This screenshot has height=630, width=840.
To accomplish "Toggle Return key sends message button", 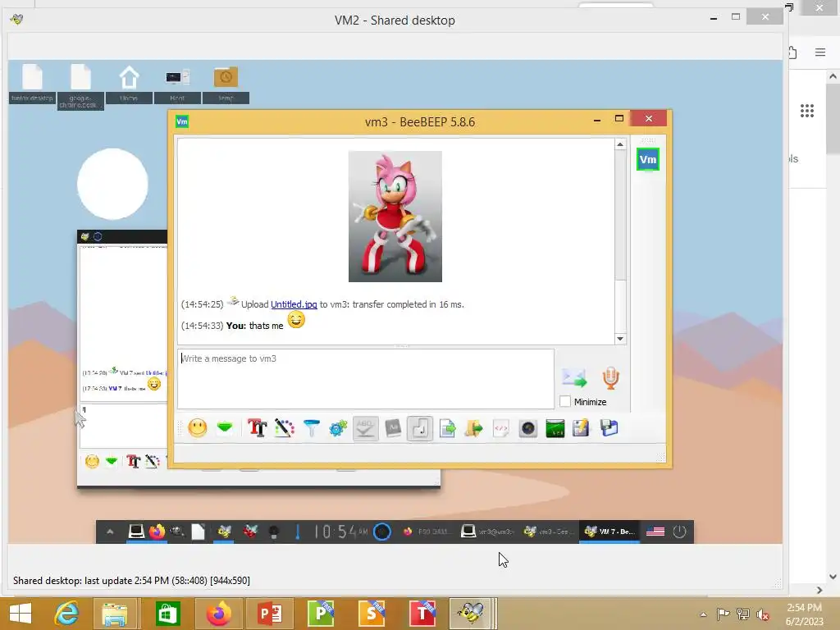I will click(x=420, y=428).
